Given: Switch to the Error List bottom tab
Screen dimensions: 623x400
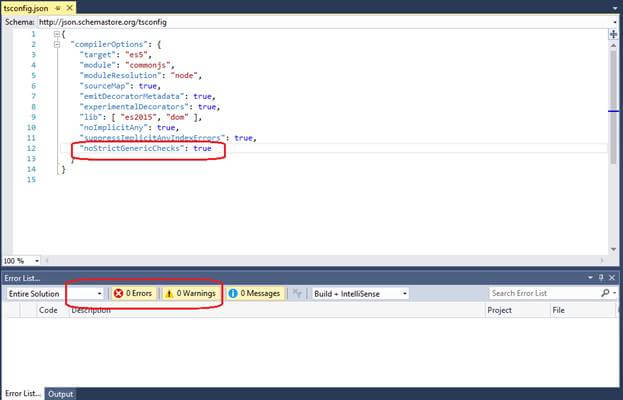Looking at the screenshot, I should [22, 394].
